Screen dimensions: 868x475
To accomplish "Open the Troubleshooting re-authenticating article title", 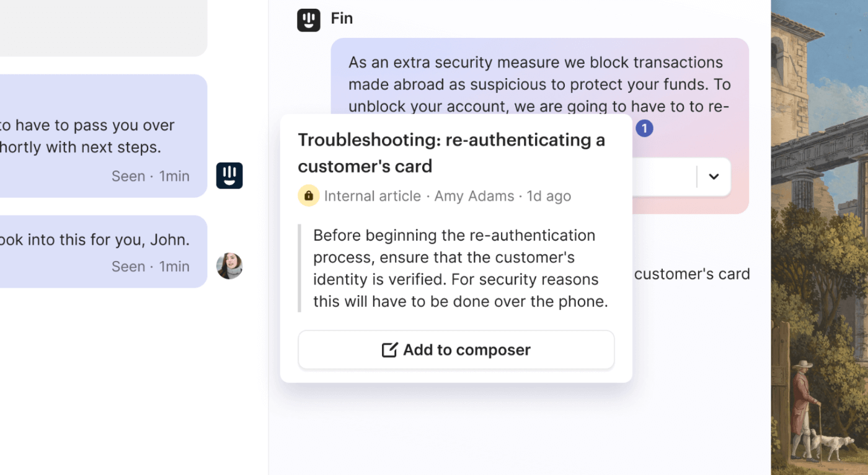I will [451, 153].
